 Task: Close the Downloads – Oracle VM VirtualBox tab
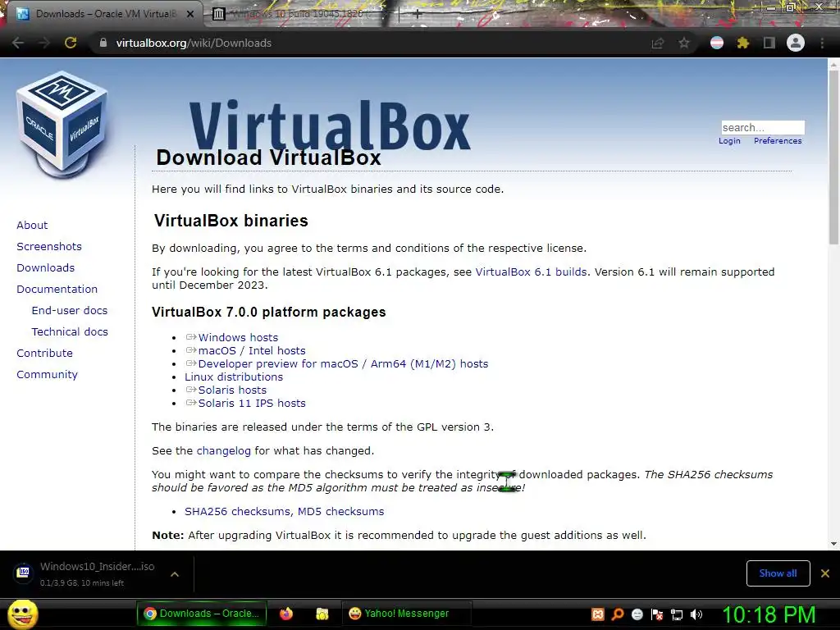pyautogui.click(x=190, y=15)
